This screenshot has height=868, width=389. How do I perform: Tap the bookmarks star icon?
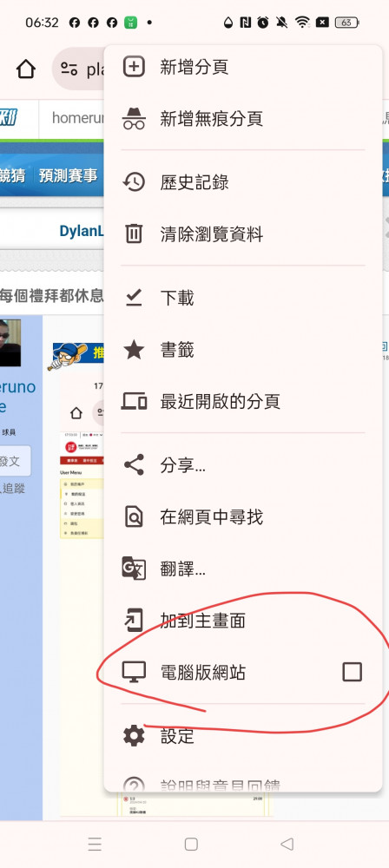click(134, 350)
